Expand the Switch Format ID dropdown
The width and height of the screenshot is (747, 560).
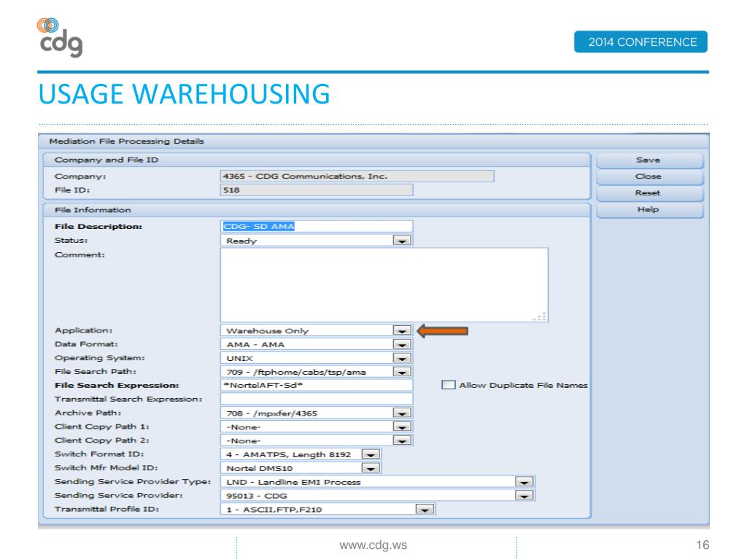click(x=371, y=454)
